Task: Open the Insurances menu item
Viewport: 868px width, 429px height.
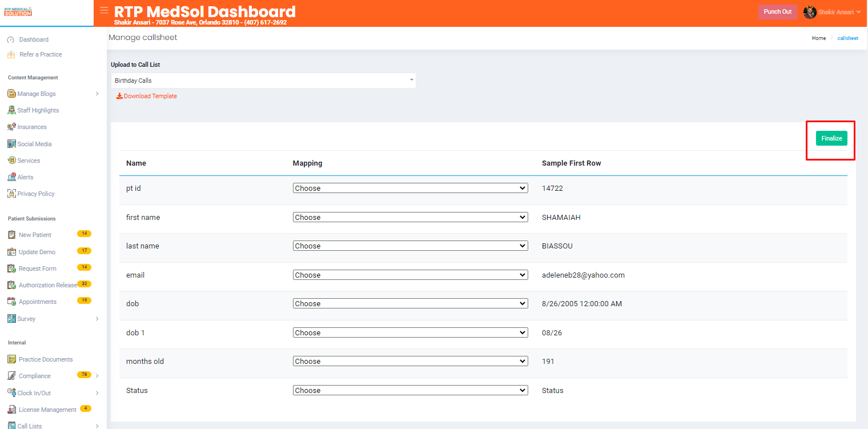Action: (32, 127)
